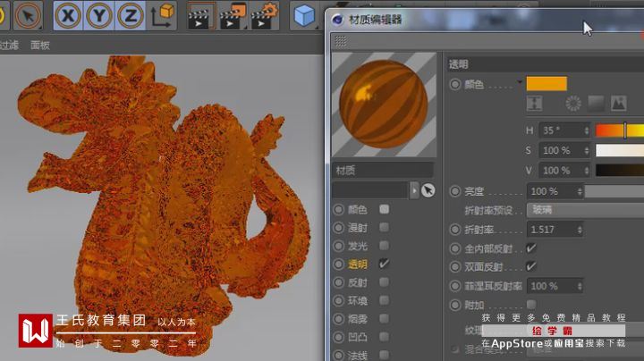This screenshot has width=644, height=361.
Task: Select color from picture mode icon
Action: (619, 104)
